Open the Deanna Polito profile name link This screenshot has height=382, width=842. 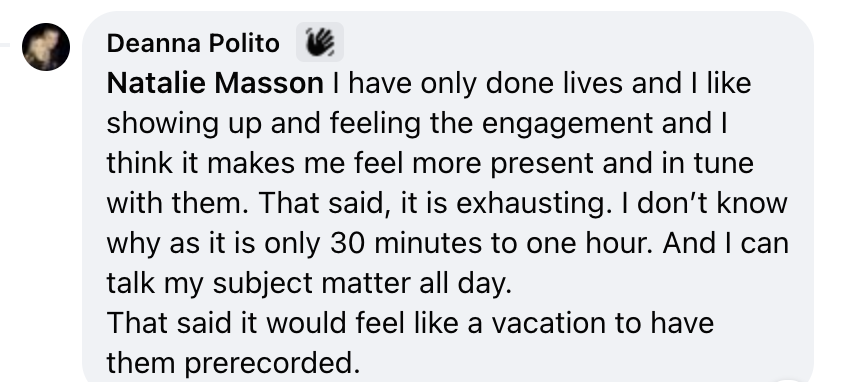click(193, 43)
